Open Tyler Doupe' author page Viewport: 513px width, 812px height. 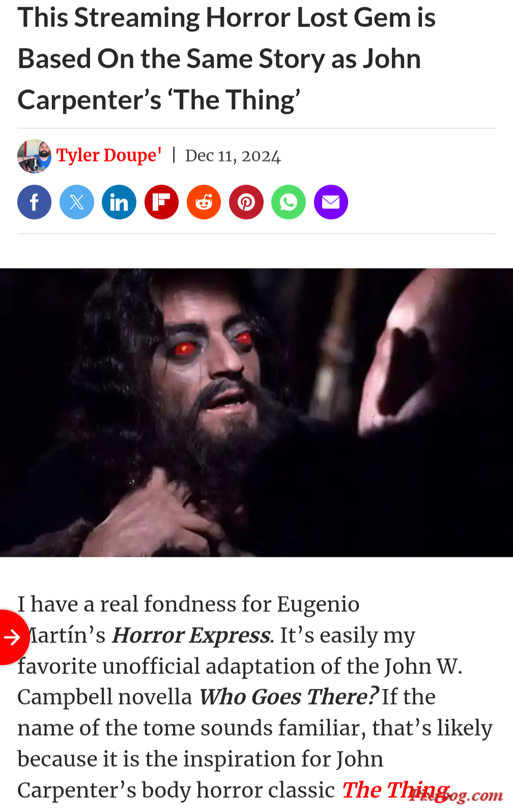tap(109, 155)
